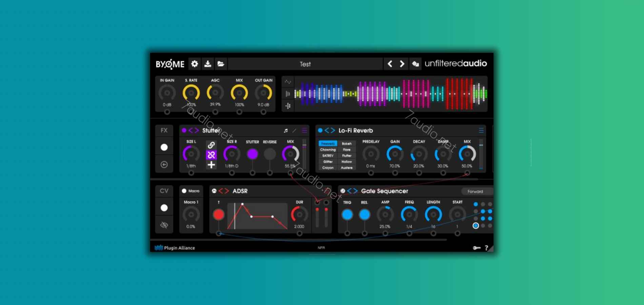Screen dimensions: 644x305
Task: Toggle the STUTTER purple button
Action: coord(252,154)
